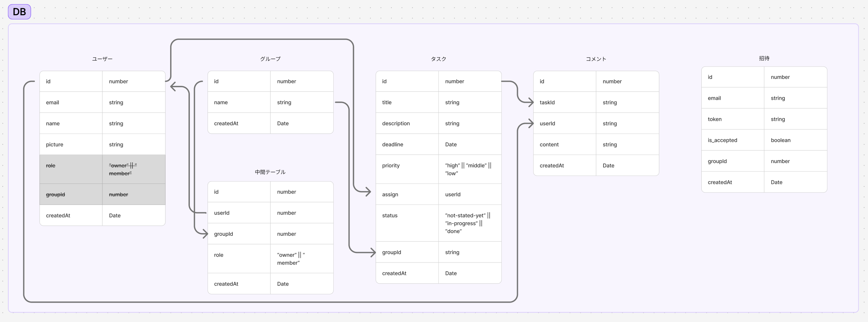Click the string cell beside taskId in コメント
This screenshot has height=322, width=868.
(x=628, y=102)
